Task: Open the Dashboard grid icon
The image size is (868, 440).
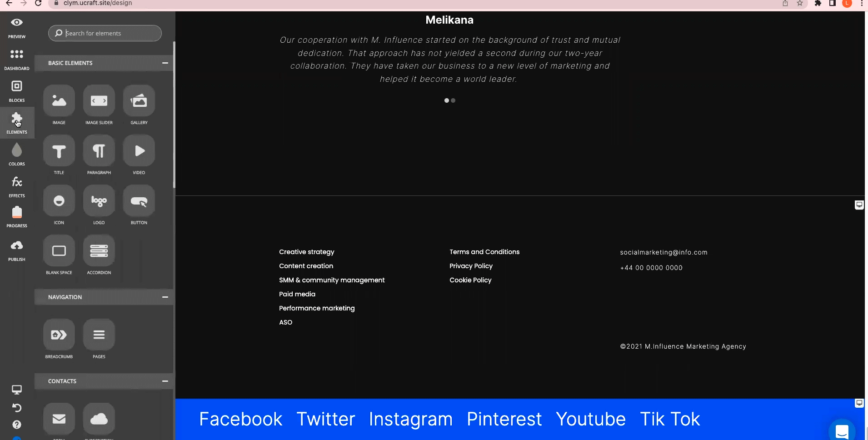Action: pyautogui.click(x=17, y=55)
